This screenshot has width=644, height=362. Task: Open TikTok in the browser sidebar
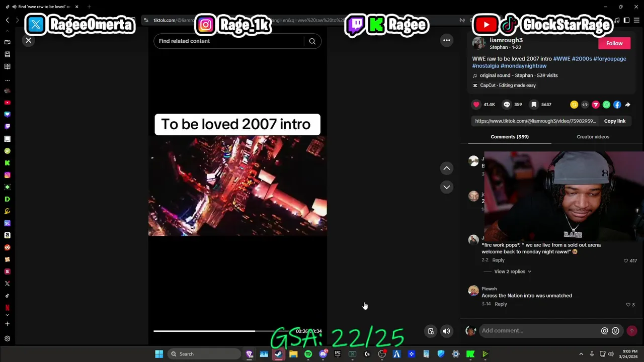click(x=7, y=296)
